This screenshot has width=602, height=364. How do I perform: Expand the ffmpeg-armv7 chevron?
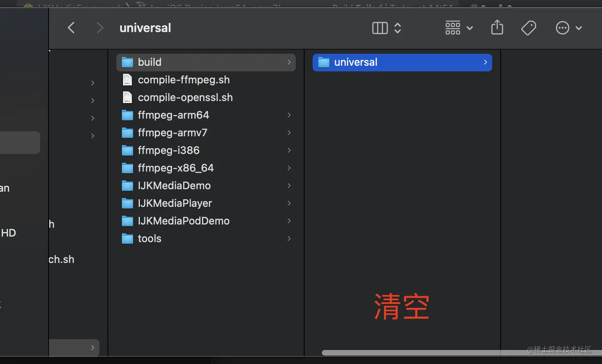point(289,133)
